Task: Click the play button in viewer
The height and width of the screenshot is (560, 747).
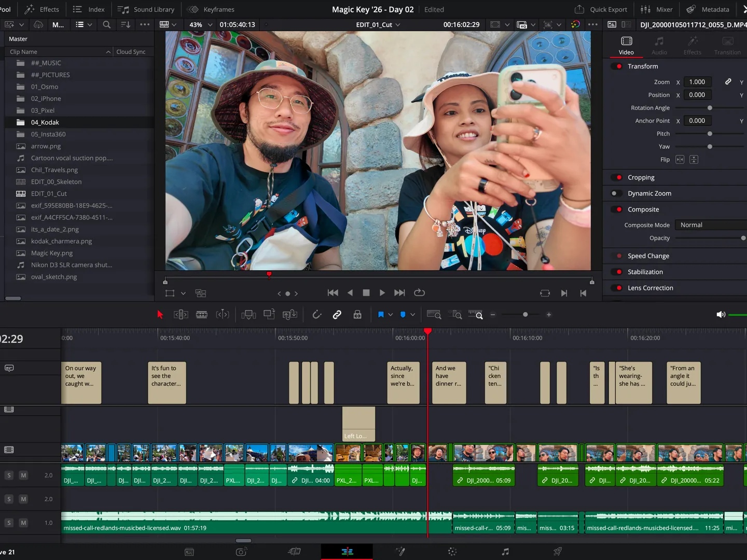Action: (382, 293)
